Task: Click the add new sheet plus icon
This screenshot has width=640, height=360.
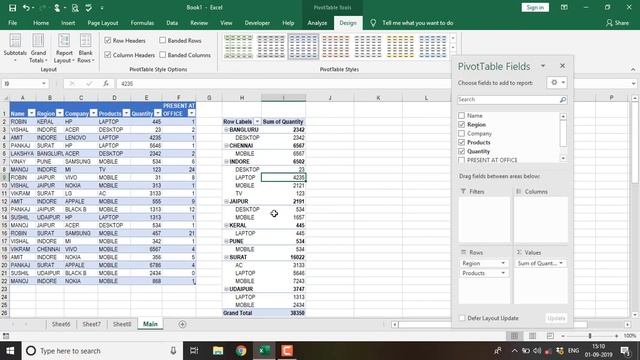Action: click(182, 324)
